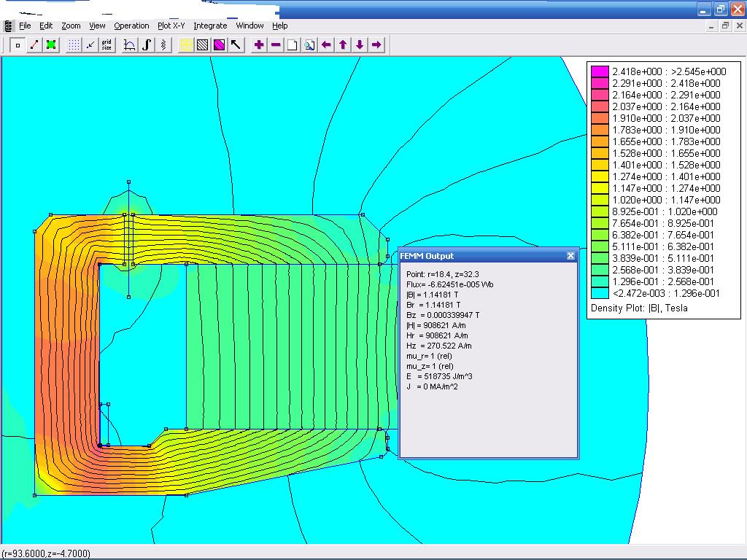Open the Operation menu
747x560 pixels.
pyautogui.click(x=131, y=26)
